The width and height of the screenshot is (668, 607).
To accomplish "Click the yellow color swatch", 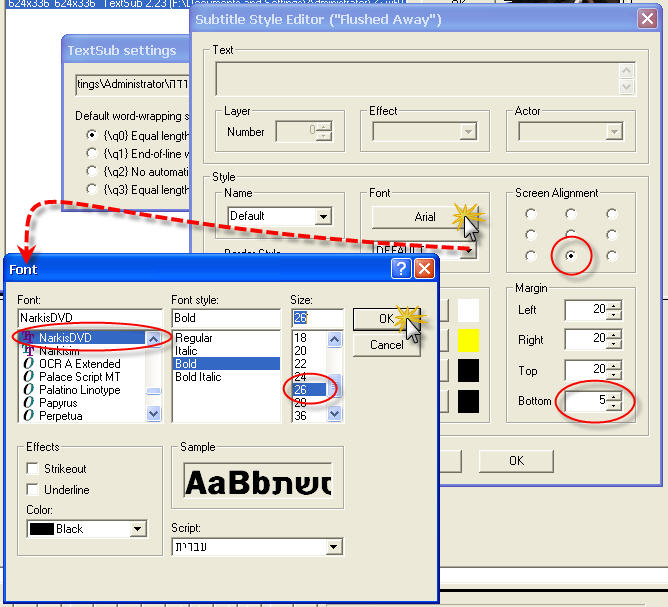I will click(468, 340).
